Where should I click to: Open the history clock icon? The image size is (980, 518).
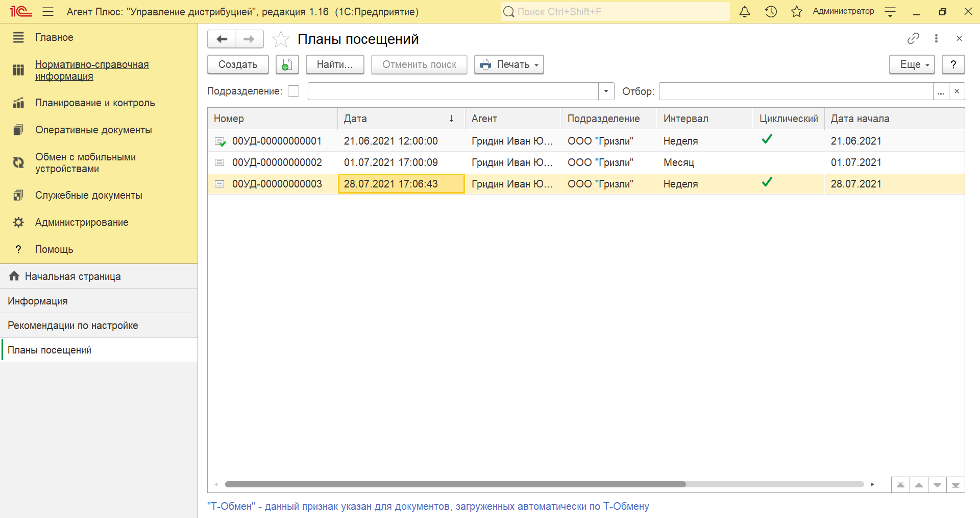coord(771,11)
